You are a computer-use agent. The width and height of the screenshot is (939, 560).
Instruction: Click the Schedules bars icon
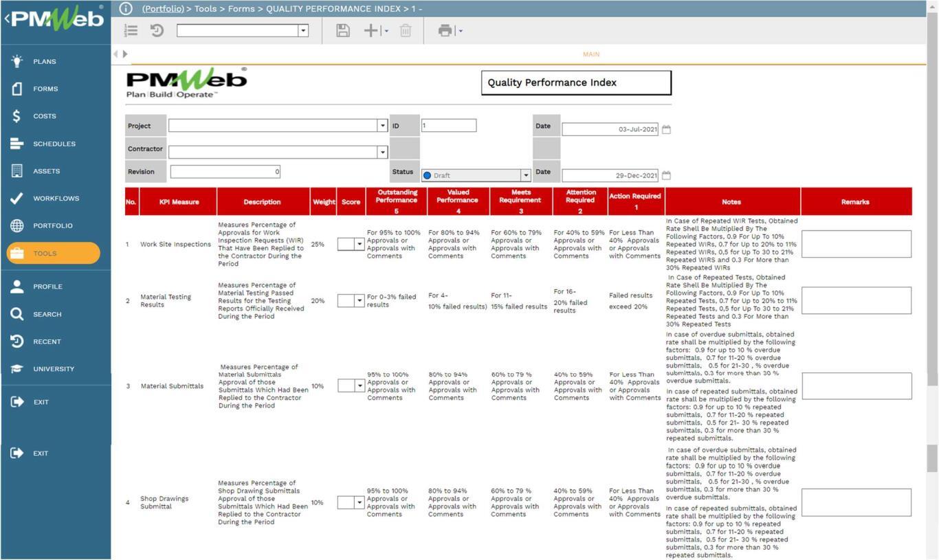[x=17, y=144]
